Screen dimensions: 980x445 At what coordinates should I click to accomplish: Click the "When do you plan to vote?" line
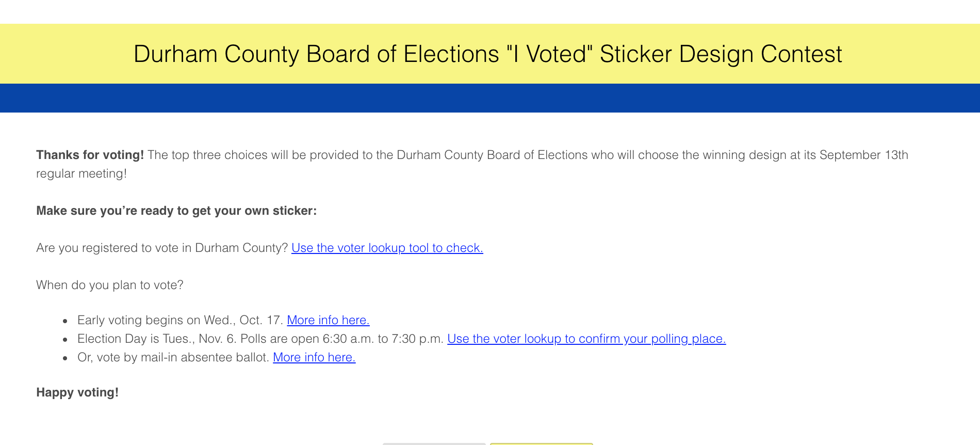(x=110, y=285)
